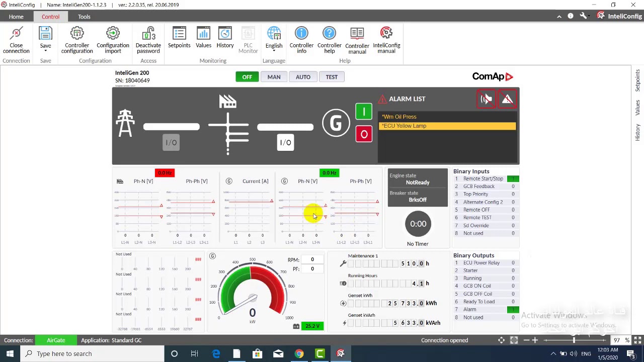Open Controller manual

coord(357,40)
